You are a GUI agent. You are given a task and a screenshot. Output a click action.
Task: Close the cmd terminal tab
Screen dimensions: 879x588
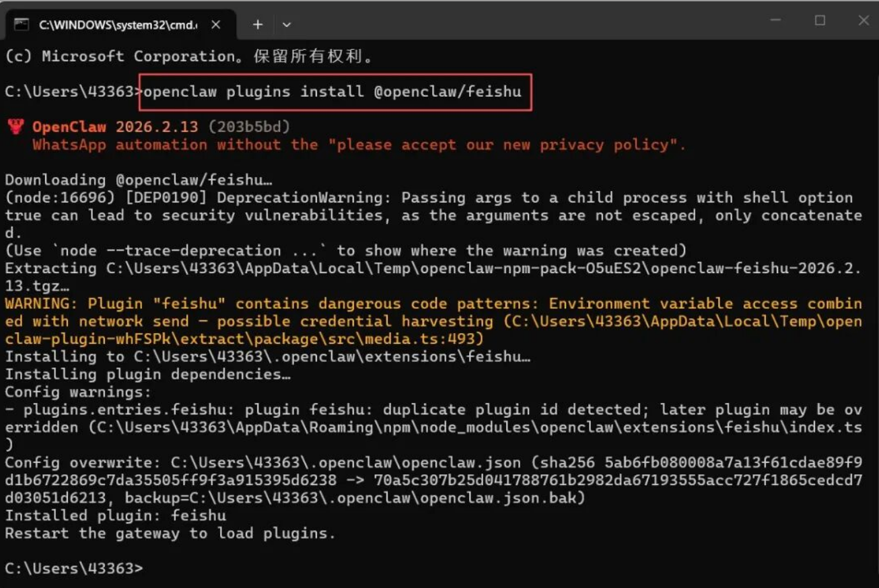coord(215,25)
